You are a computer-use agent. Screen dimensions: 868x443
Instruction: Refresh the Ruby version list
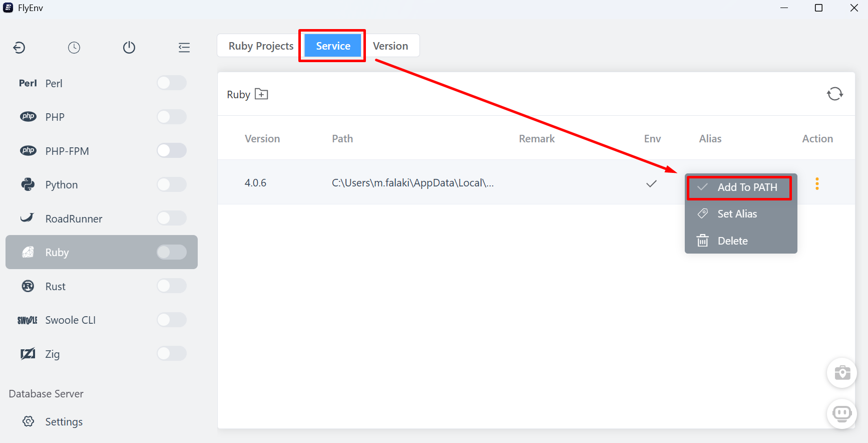835,94
